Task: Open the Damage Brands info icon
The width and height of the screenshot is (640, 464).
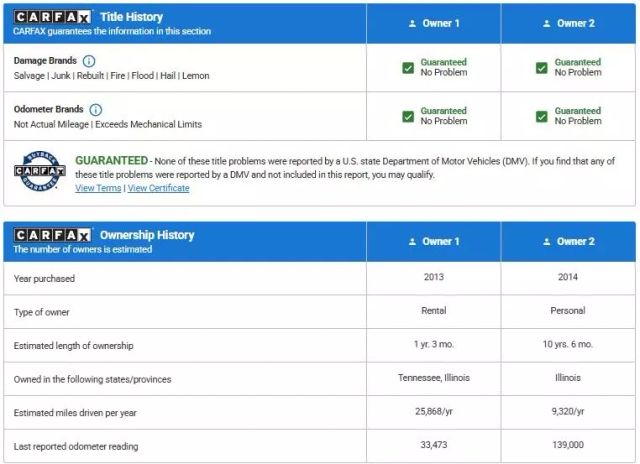Action: click(x=89, y=61)
